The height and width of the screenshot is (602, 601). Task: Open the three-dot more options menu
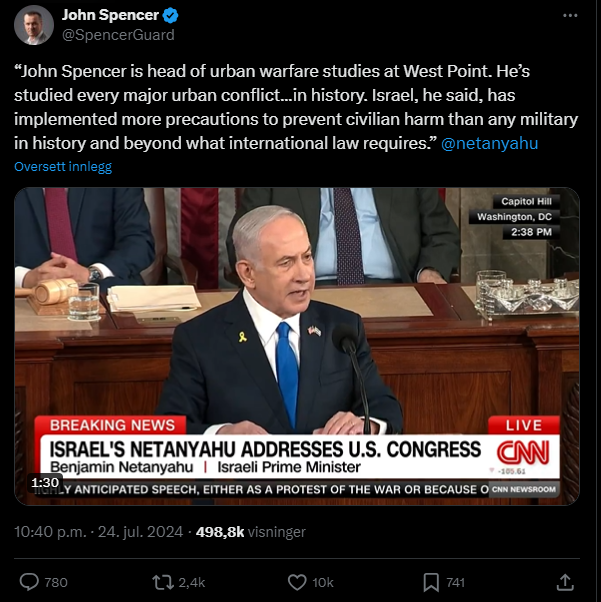570,15
